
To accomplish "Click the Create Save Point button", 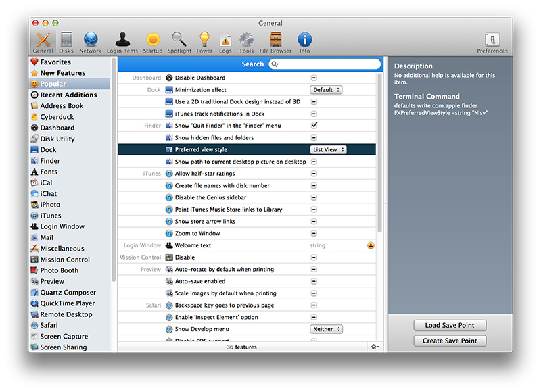I will 450,341.
